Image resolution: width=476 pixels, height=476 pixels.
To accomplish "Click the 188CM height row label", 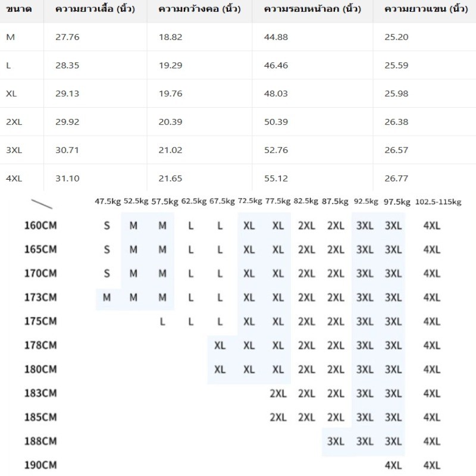I will click(x=40, y=441).
